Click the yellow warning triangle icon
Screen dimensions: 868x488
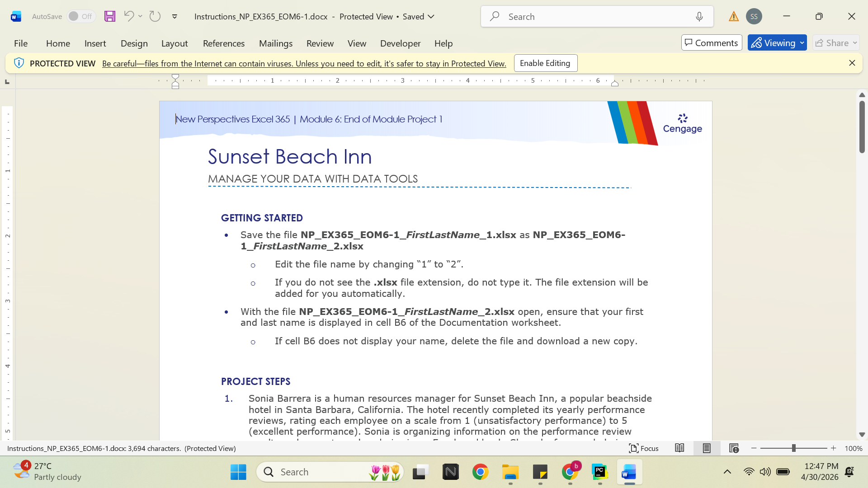[x=734, y=17]
